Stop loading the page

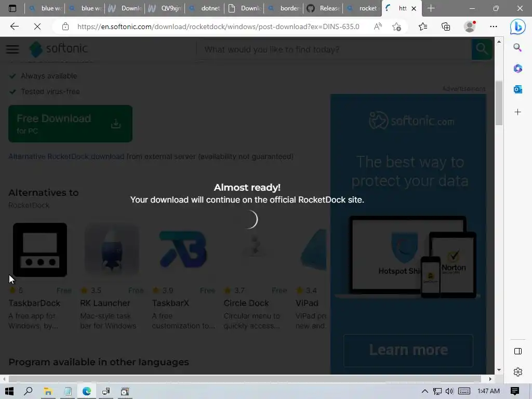click(37, 26)
